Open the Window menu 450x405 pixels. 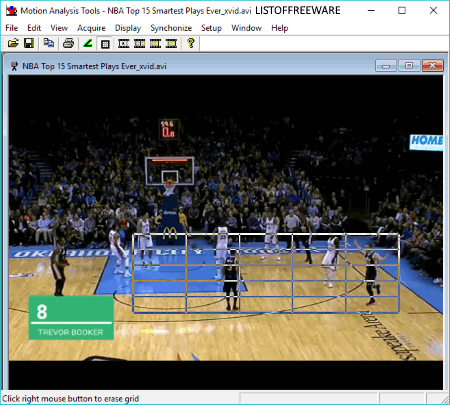click(246, 28)
